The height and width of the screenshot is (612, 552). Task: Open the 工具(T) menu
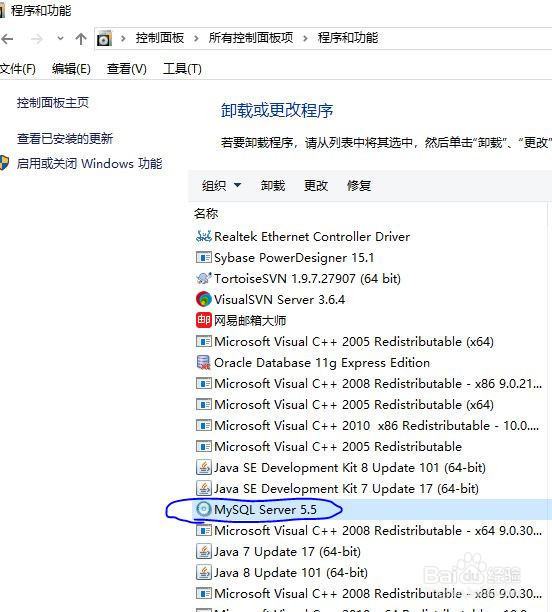tap(182, 69)
